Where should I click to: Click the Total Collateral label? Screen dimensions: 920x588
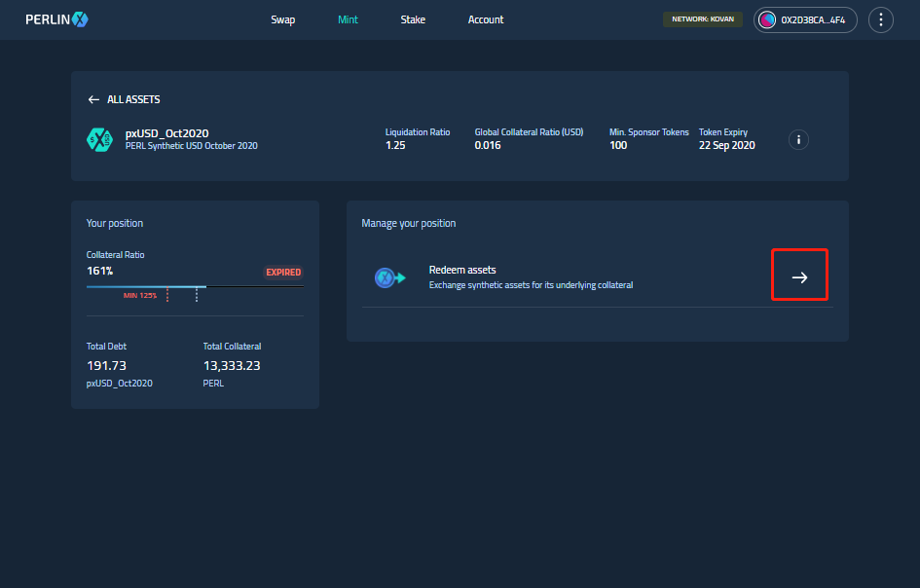pyautogui.click(x=233, y=347)
